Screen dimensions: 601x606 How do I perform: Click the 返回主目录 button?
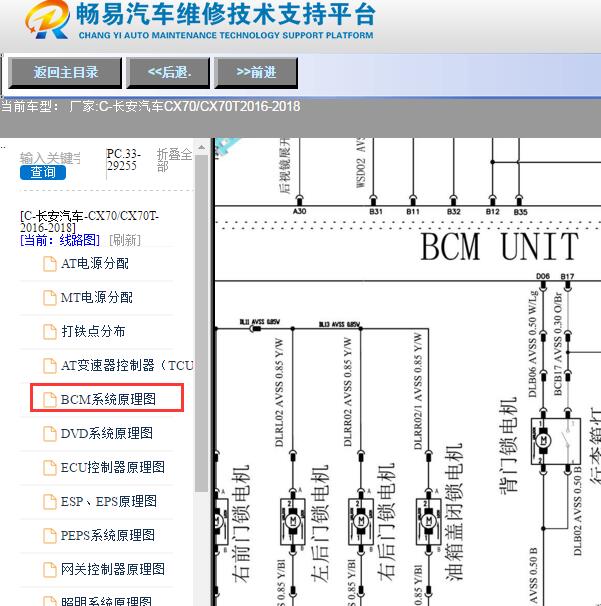tap(65, 73)
